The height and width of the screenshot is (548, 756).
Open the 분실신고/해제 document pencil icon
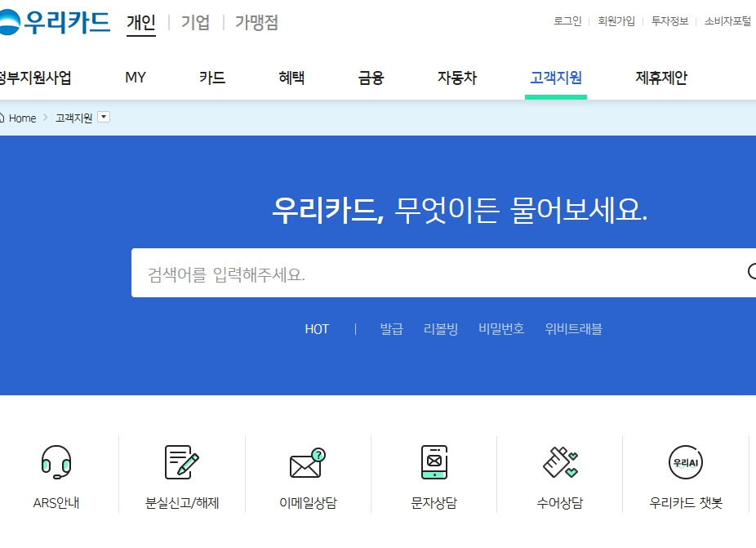[x=182, y=462]
